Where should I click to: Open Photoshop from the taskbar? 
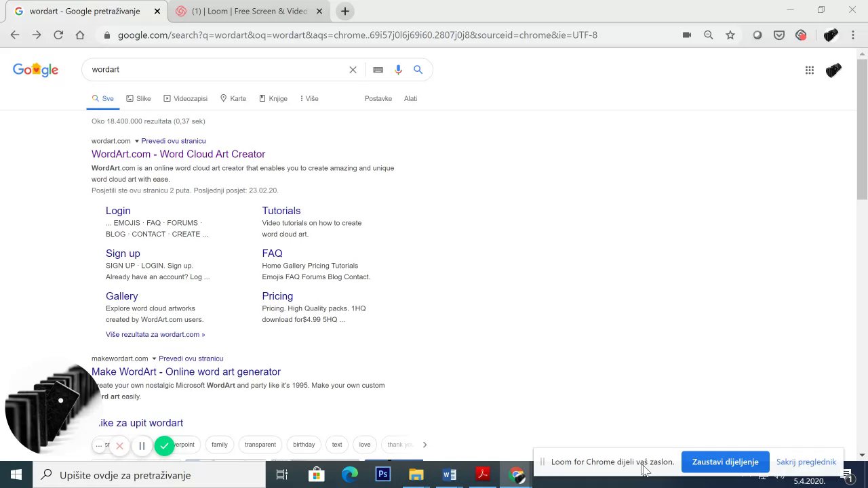pyautogui.click(x=383, y=475)
